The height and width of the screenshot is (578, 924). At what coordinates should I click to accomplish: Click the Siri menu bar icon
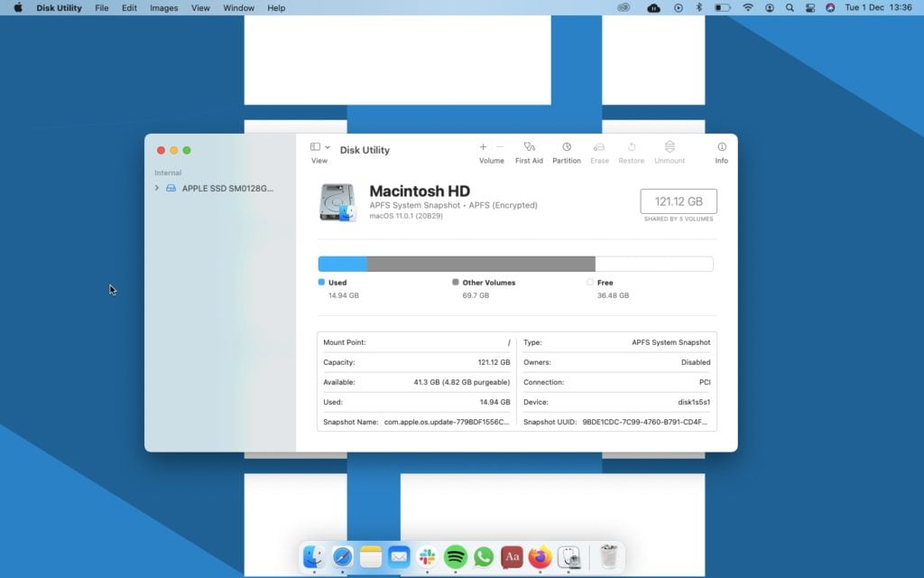coord(830,7)
